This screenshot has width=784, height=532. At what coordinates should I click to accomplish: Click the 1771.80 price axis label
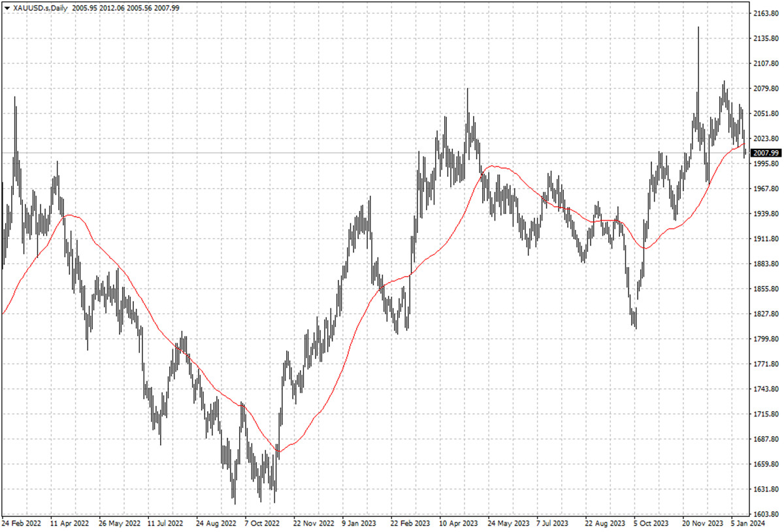[x=765, y=364]
